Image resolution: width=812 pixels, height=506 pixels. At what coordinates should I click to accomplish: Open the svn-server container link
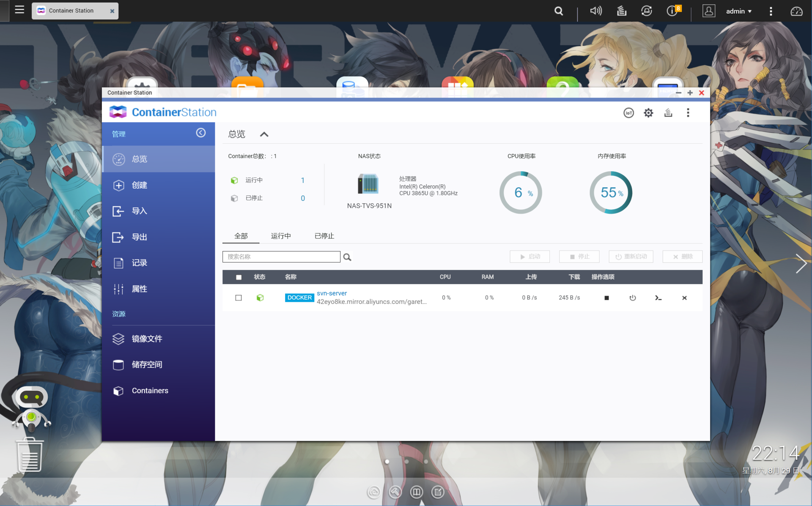(x=332, y=293)
